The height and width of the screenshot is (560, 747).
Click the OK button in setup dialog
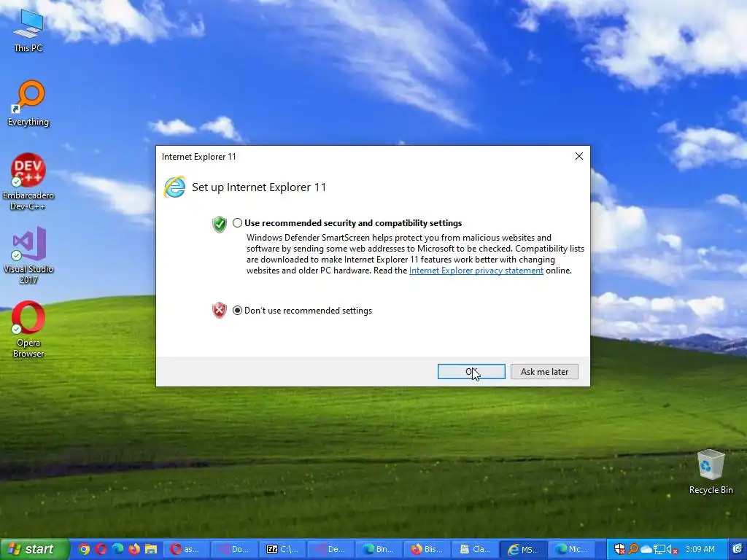(x=471, y=371)
